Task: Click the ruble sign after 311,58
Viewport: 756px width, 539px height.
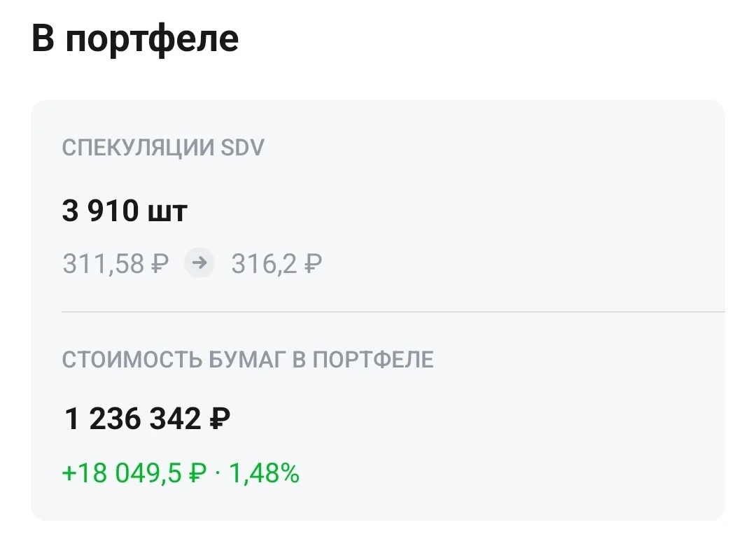Action: pos(160,264)
